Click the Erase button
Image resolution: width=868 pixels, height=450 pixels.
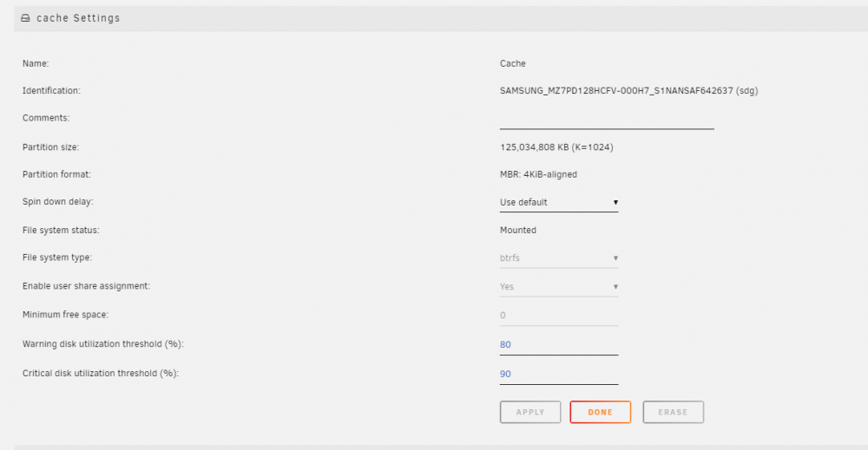[x=674, y=413]
